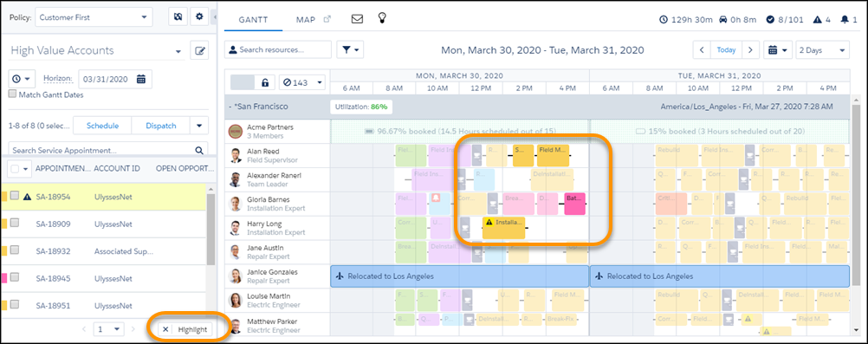Click pink Bat... appointment in Gloria Barnes row
868x344 pixels.
tap(574, 204)
